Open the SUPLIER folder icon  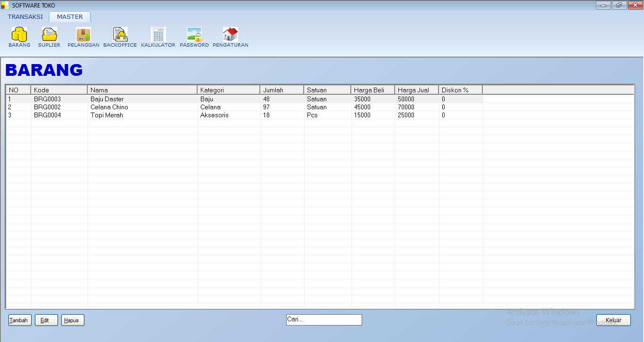(x=49, y=35)
